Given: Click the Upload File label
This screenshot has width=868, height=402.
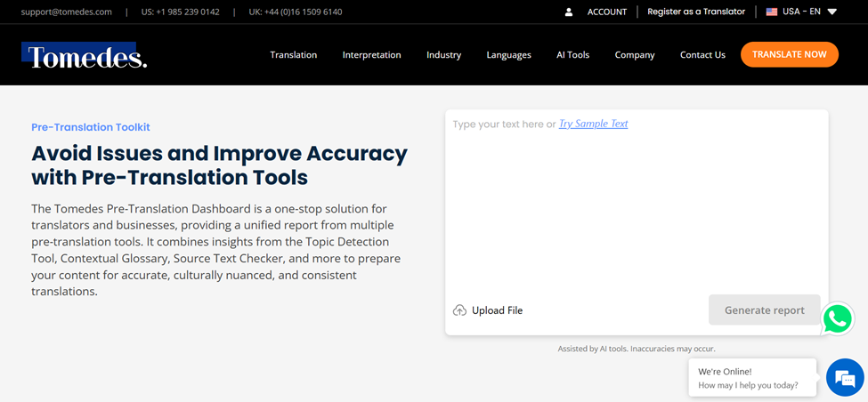Looking at the screenshot, I should (497, 310).
